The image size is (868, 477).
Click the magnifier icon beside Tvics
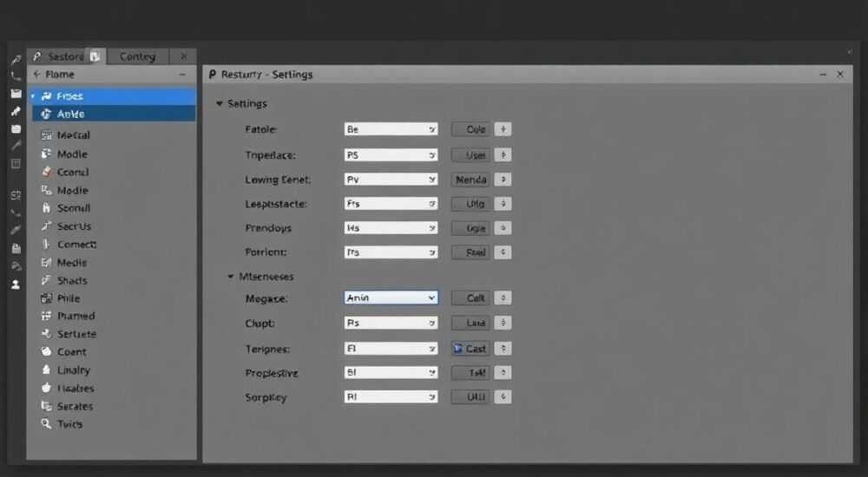pyautogui.click(x=46, y=424)
